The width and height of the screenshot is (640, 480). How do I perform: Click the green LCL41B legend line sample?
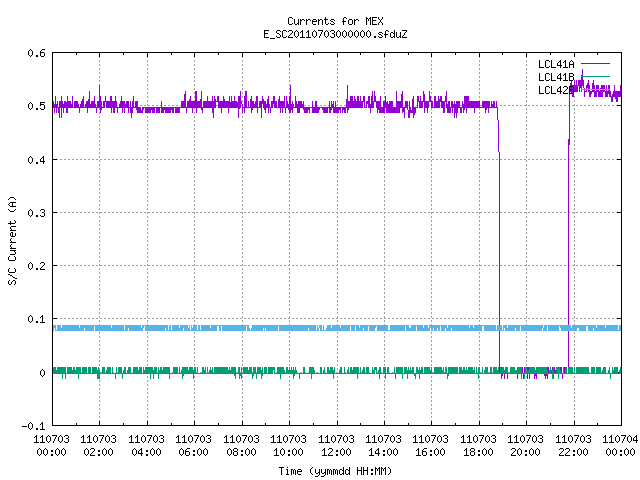click(x=595, y=77)
